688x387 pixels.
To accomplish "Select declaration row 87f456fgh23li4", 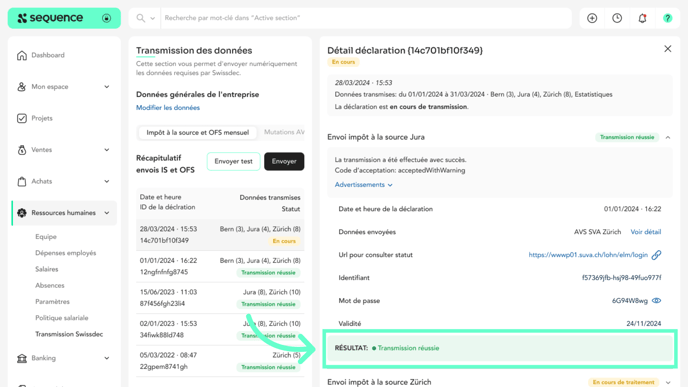I will tap(220, 298).
